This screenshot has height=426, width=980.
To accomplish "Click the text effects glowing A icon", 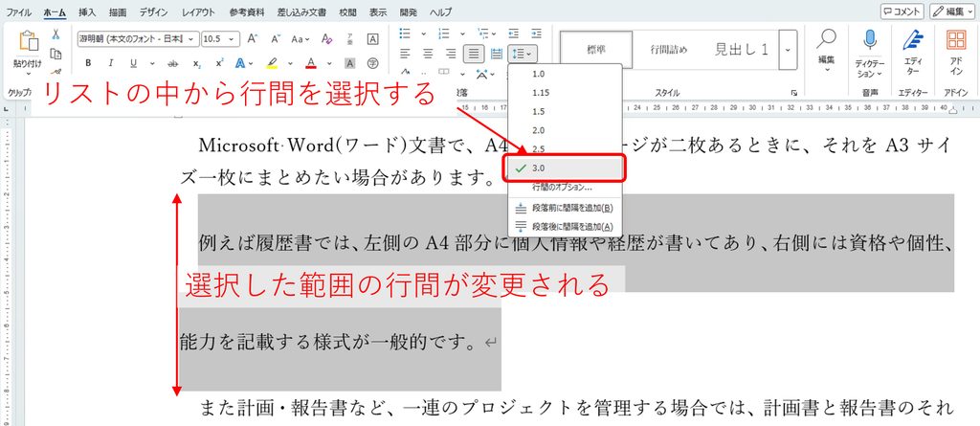I will tap(240, 63).
